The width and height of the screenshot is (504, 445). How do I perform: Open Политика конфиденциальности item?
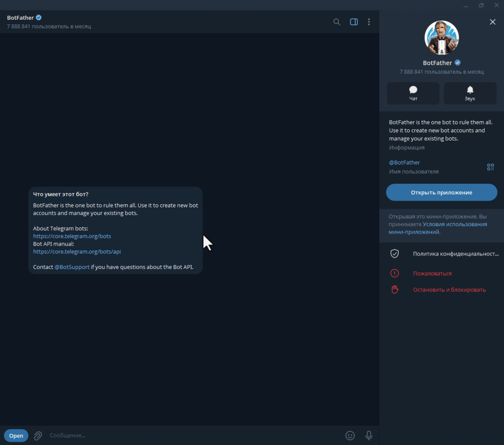pos(441,254)
